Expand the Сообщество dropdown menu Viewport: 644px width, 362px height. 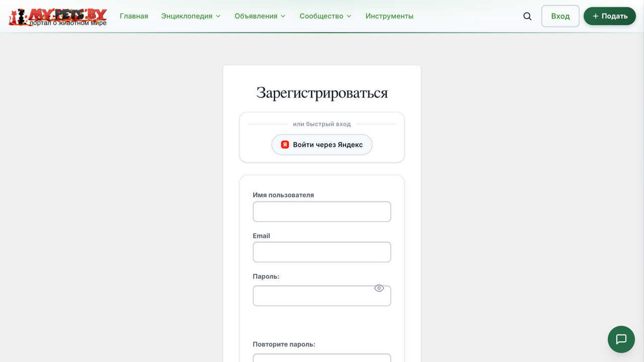click(x=325, y=16)
